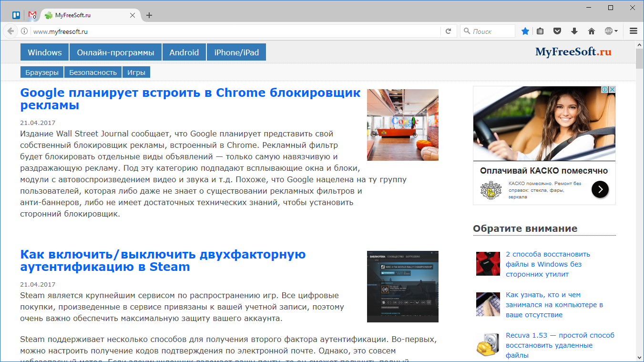Viewport: 644px width, 362px height.
Task: Show site identity information icon
Action: click(x=24, y=31)
